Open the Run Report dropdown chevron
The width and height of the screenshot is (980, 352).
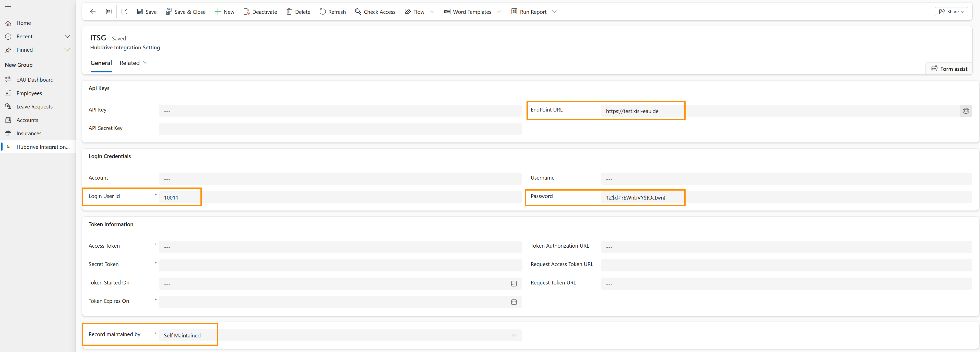tap(554, 12)
